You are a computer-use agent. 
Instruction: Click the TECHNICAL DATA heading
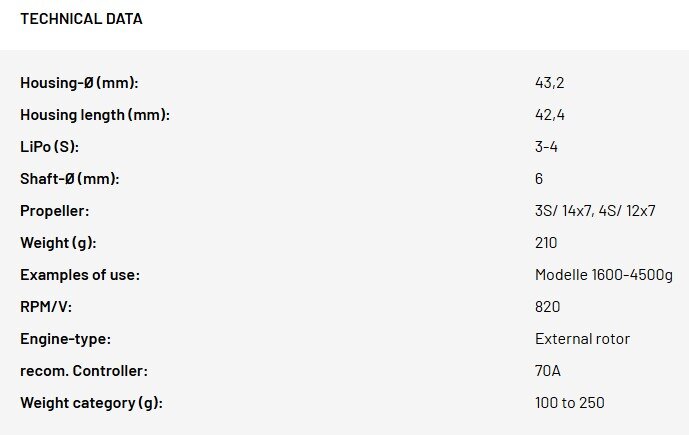(x=81, y=19)
